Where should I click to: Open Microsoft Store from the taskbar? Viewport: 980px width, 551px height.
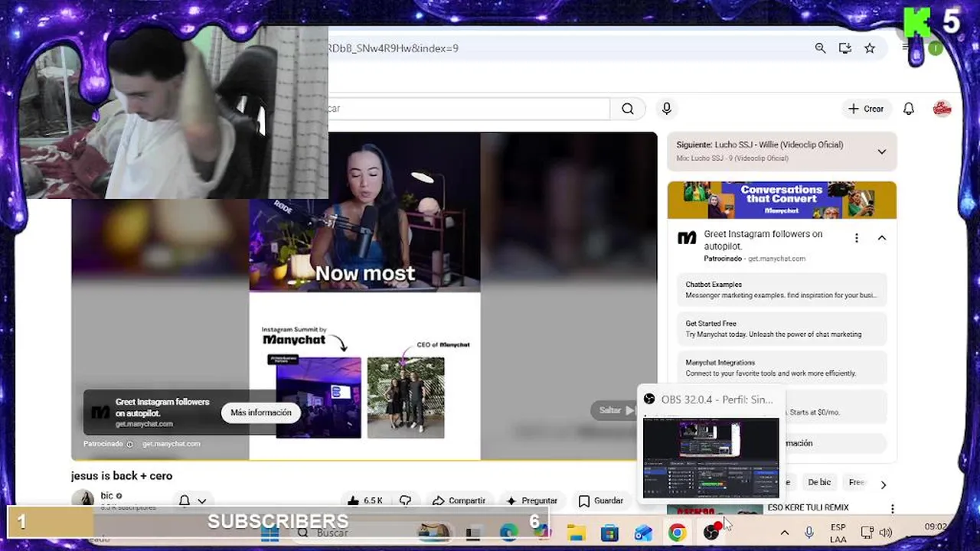(x=609, y=533)
